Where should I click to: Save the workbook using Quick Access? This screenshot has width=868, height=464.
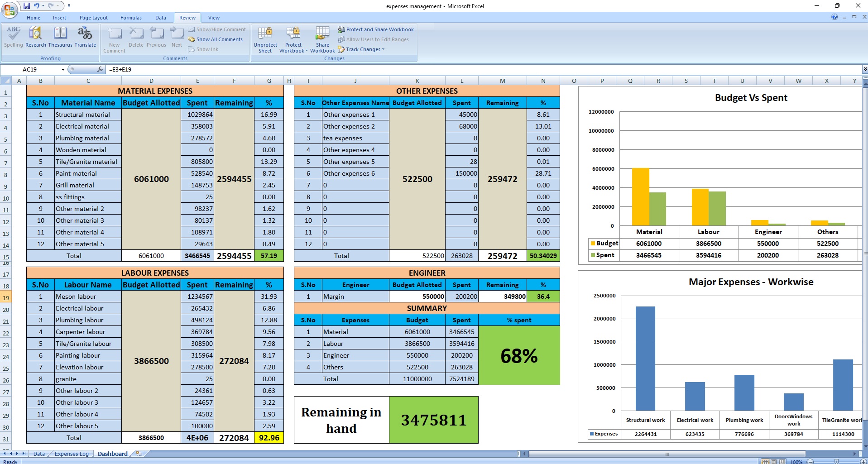[27, 6]
